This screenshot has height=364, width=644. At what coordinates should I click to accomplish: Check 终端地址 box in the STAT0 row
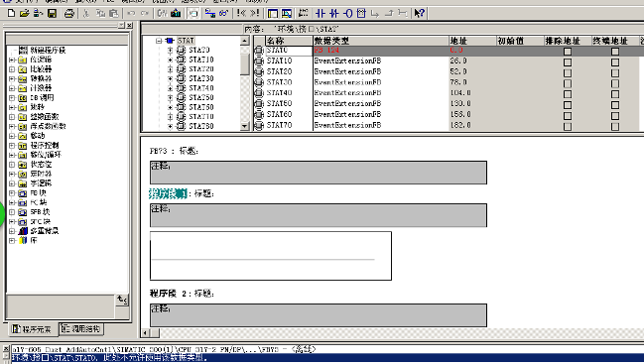click(x=615, y=52)
